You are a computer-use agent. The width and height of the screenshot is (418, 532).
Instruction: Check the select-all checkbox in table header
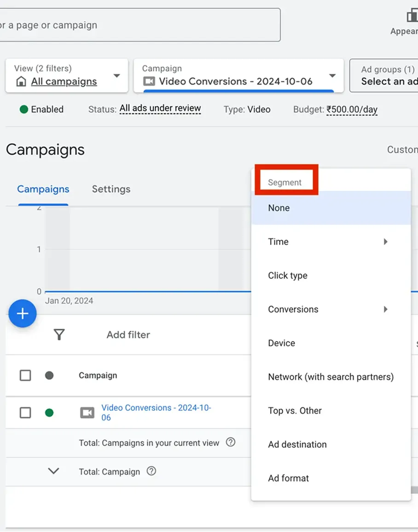[x=25, y=375]
